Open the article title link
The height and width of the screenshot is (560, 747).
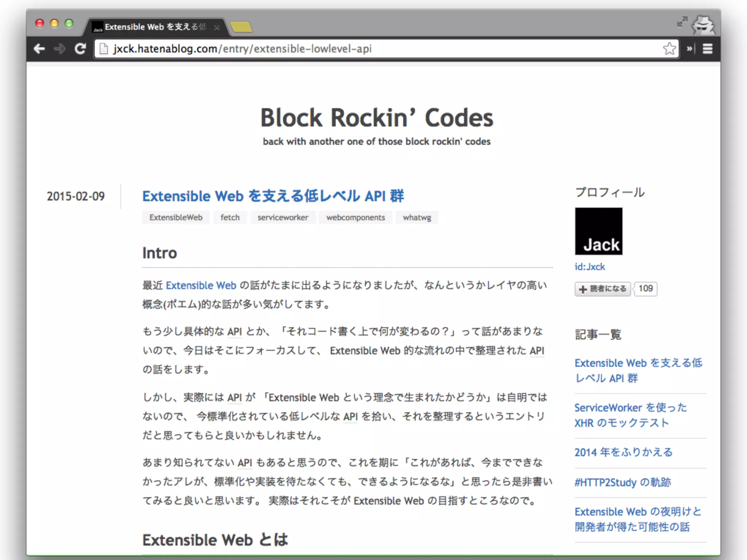coord(273,196)
